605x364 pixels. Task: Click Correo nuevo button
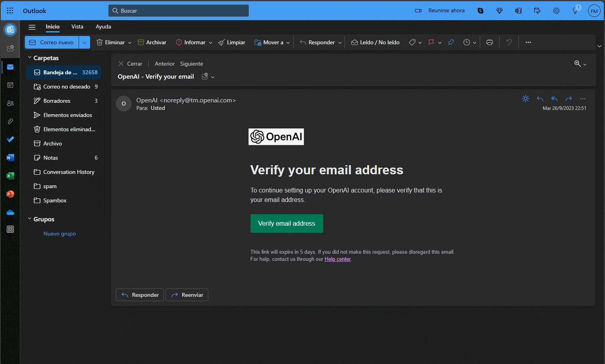click(x=52, y=42)
